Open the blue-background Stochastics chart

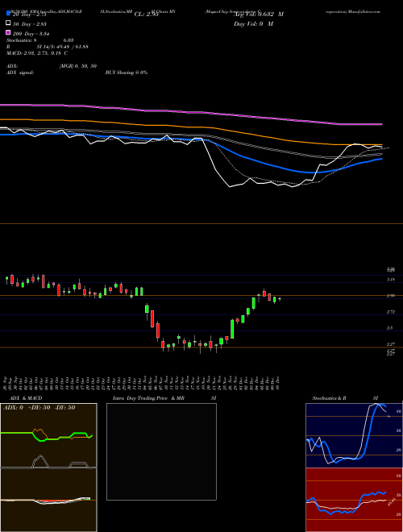click(354, 435)
